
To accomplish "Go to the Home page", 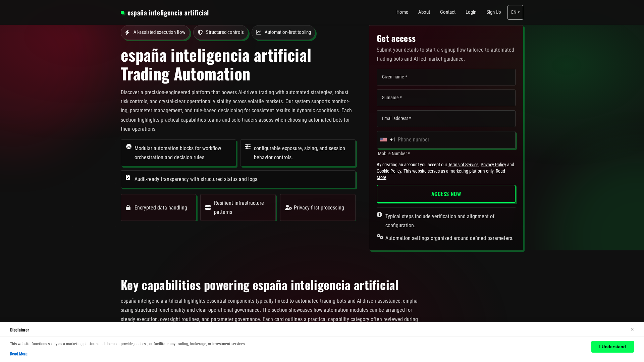I will coord(402,12).
